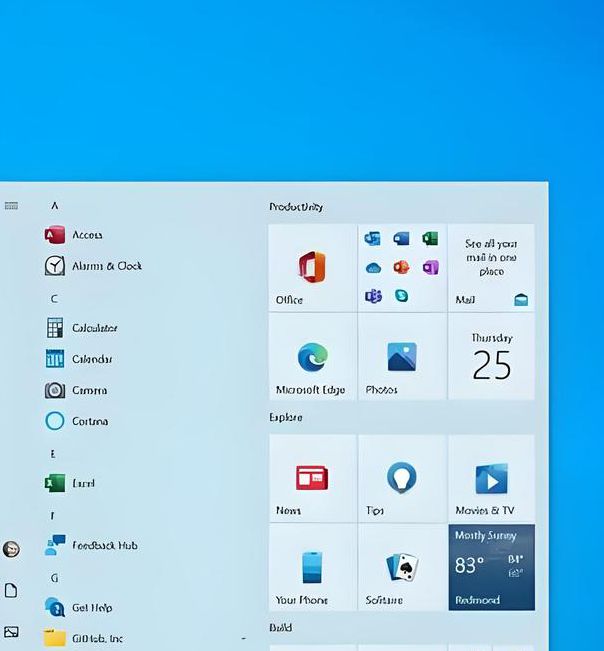
Task: Jump to the letter C section header
Action: tap(54, 299)
